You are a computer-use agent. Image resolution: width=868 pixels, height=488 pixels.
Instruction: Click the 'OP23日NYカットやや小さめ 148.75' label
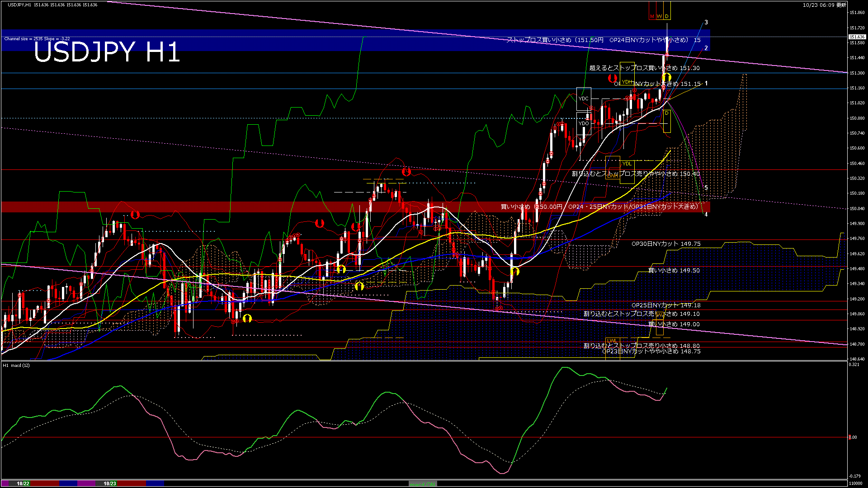coord(651,352)
